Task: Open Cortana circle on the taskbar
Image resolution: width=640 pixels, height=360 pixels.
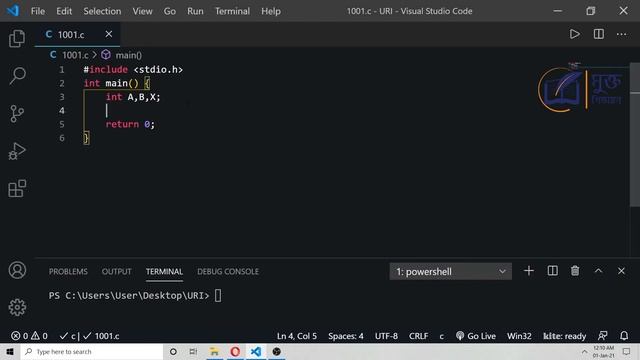Action: click(173, 351)
